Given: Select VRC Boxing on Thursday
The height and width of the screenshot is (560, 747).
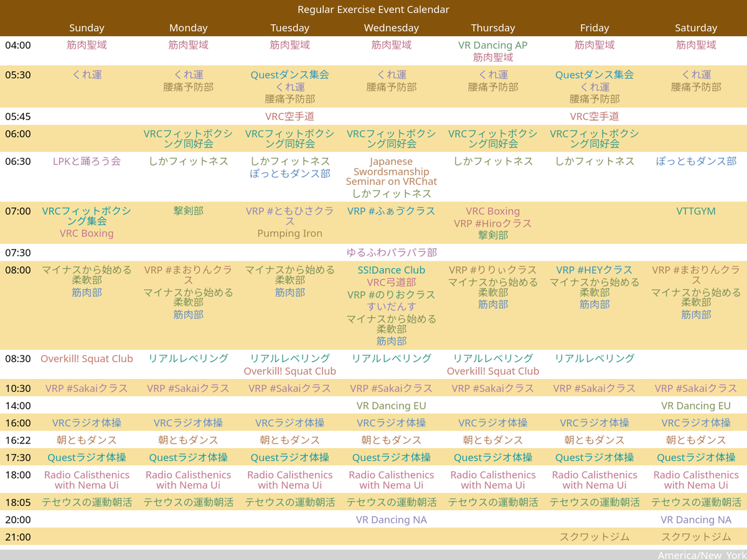Looking at the screenshot, I should point(493,211).
